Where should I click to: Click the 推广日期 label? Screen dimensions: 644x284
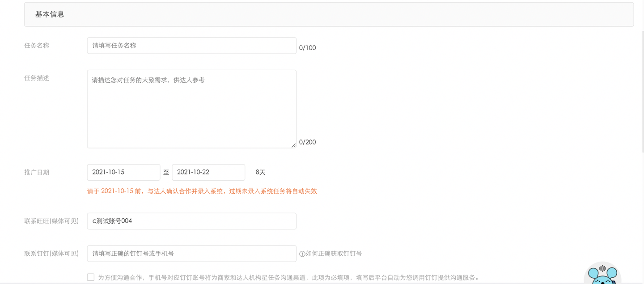coord(37,172)
